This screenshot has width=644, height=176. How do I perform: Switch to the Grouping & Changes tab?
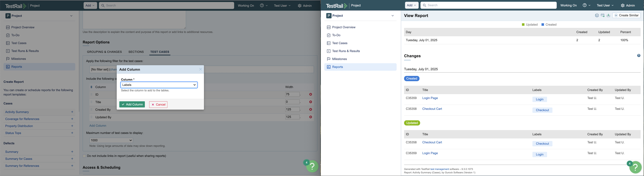[104, 52]
